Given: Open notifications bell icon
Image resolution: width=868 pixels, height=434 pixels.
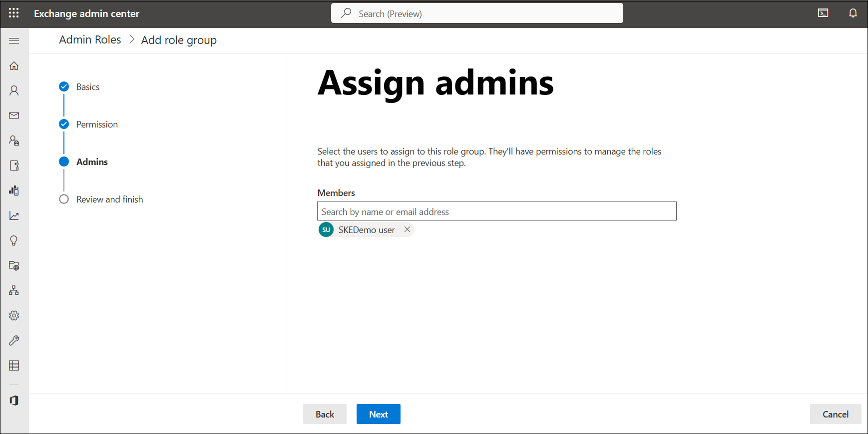Looking at the screenshot, I should point(853,13).
